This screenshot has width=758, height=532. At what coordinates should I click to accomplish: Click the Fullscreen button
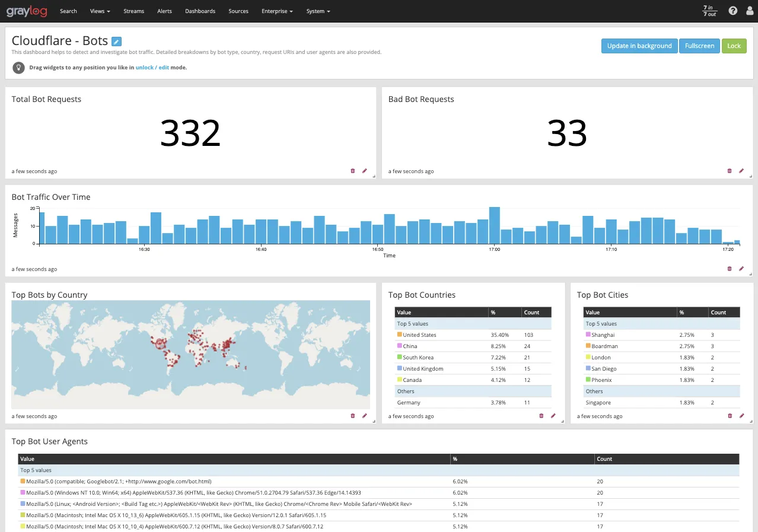(699, 46)
